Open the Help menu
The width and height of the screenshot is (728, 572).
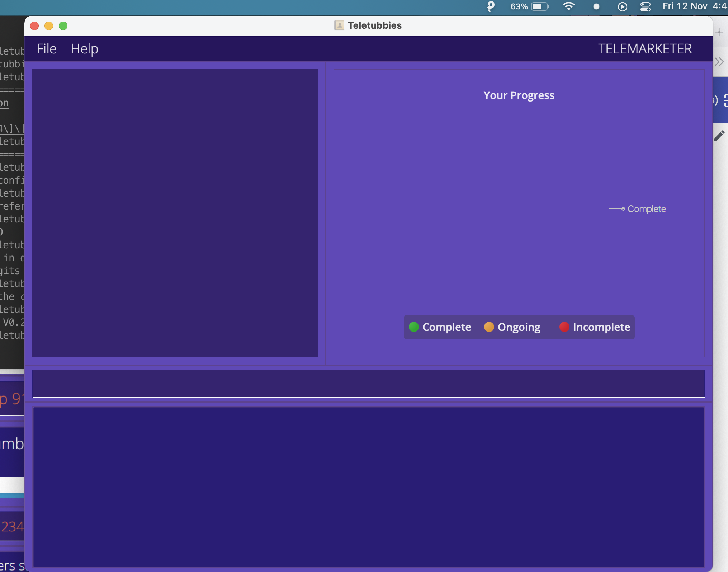[84, 49]
